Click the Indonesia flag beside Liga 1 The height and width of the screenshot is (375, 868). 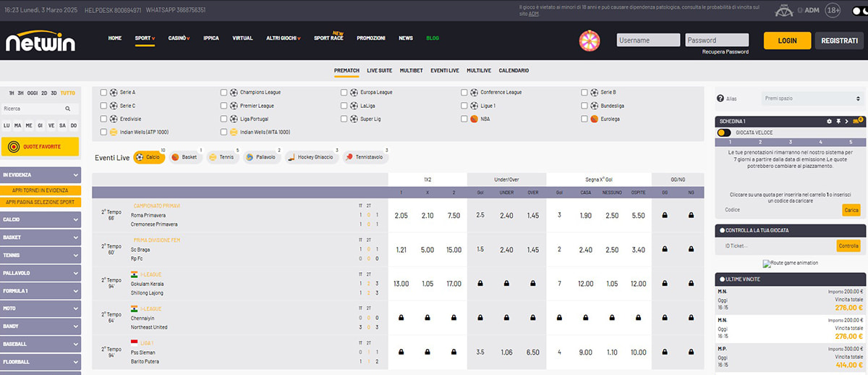click(134, 342)
